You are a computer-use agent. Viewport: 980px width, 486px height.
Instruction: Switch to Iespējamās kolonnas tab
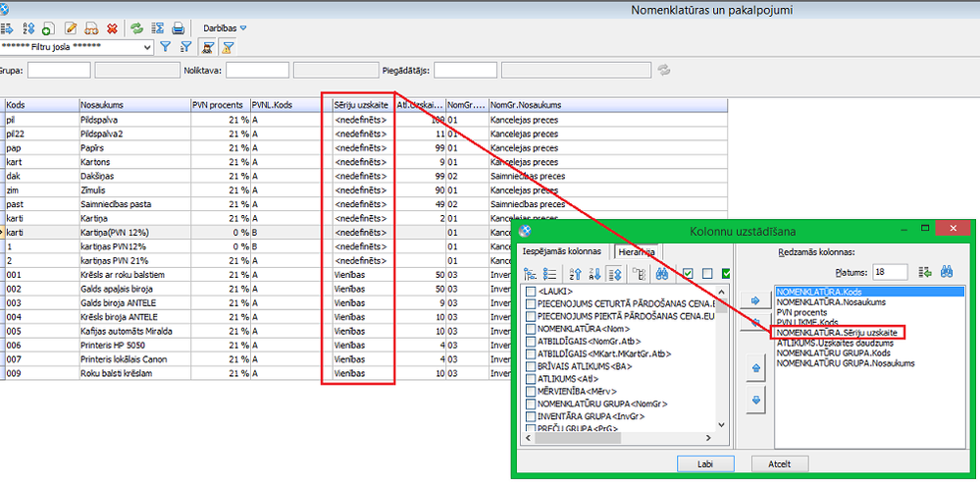click(x=561, y=251)
